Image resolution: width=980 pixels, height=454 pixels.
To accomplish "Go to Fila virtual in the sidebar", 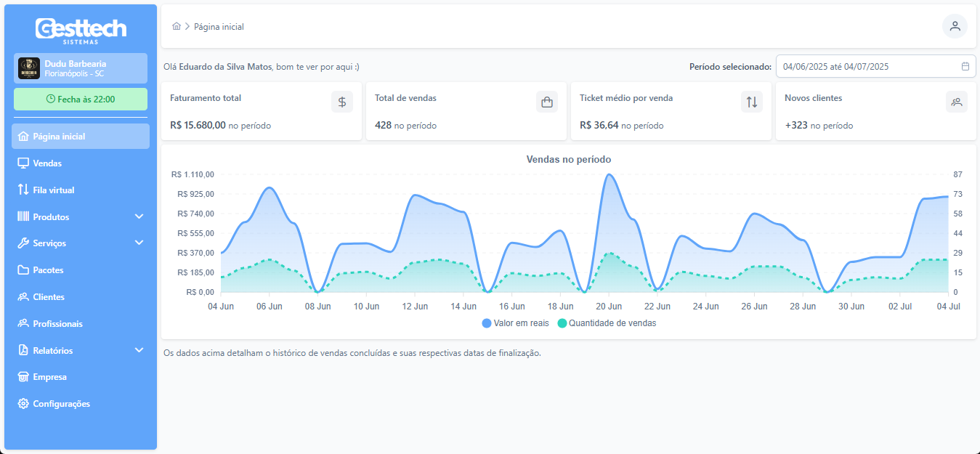I will click(x=54, y=190).
